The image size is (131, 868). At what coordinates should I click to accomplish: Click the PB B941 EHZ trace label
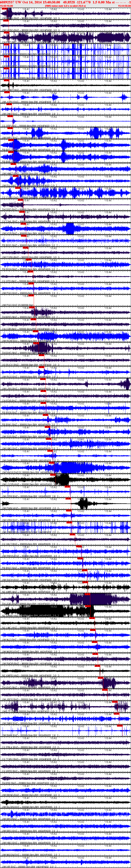pyautogui.click(x=31, y=424)
